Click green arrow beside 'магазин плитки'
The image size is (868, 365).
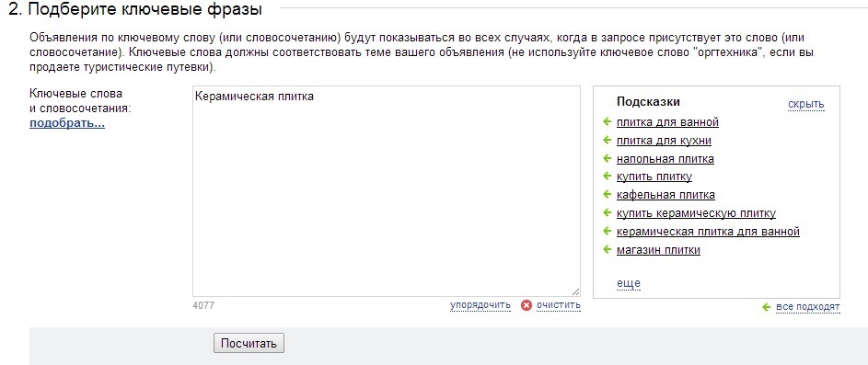(607, 249)
